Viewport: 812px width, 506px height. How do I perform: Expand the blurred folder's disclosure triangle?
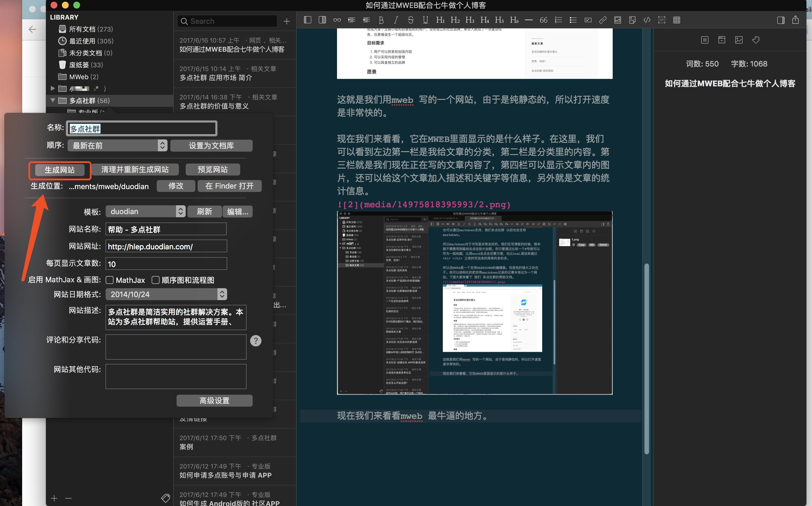53,88
